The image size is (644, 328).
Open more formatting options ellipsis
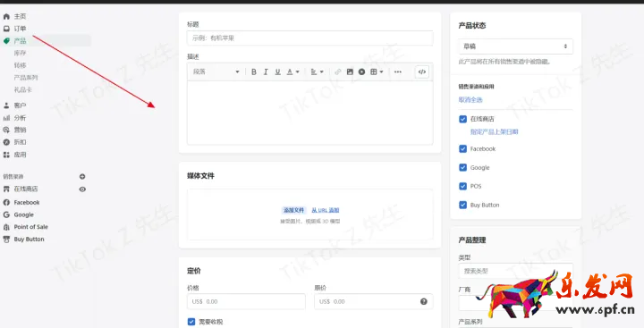click(x=397, y=71)
